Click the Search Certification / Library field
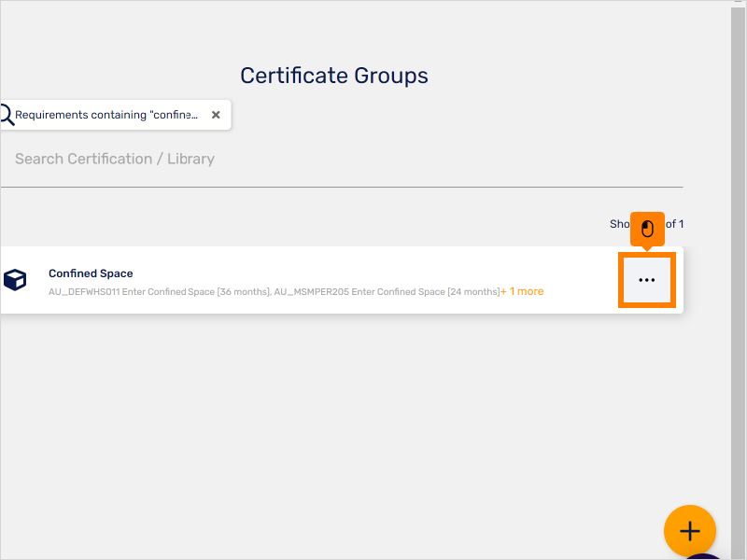 point(114,159)
